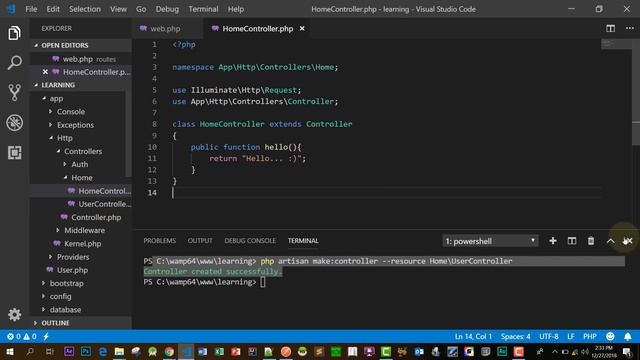
Task: Open the Go menu
Action: pos(141,9)
